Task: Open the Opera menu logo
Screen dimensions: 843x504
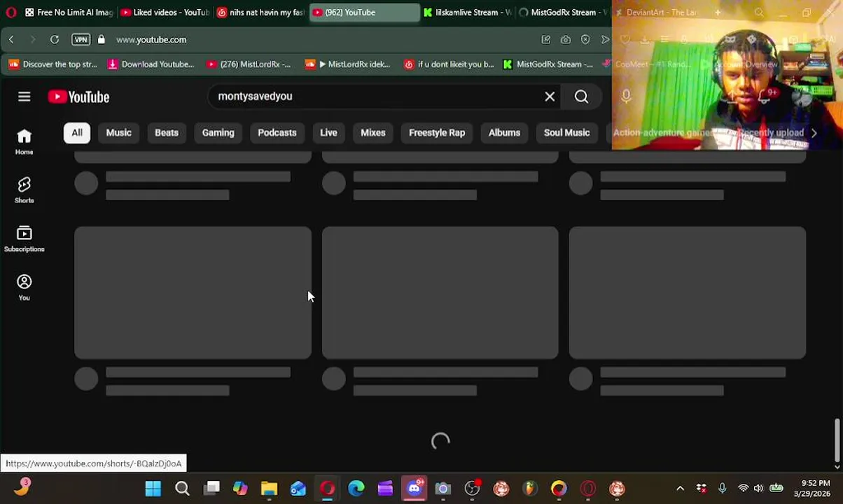Action: (11, 12)
